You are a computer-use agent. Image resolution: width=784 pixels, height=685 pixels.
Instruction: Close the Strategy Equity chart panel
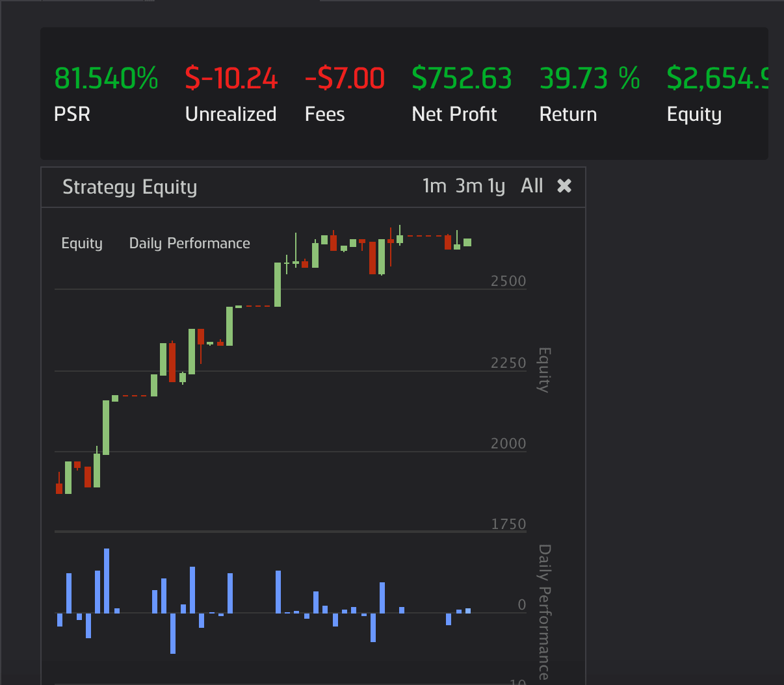click(x=564, y=186)
